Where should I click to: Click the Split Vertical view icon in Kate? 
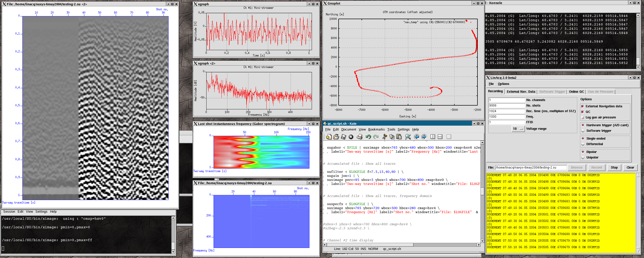click(433, 137)
